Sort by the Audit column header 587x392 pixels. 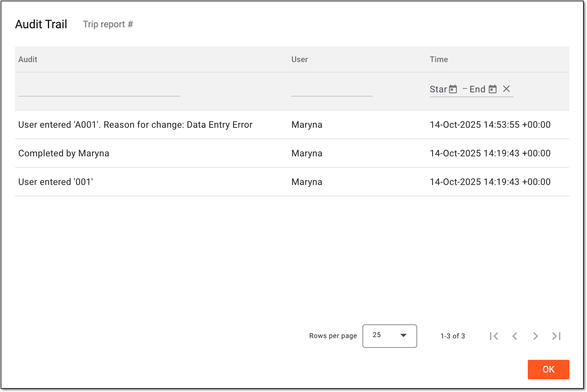point(28,59)
